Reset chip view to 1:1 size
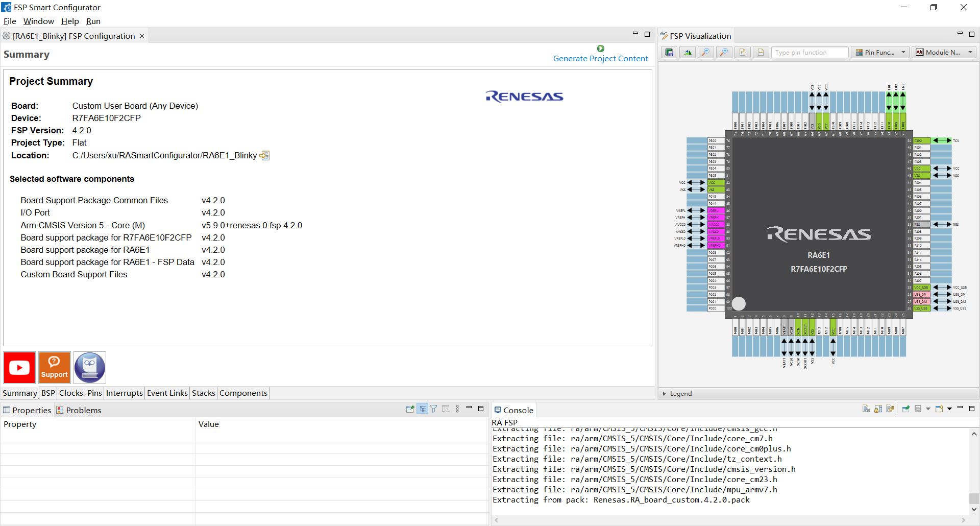This screenshot has width=980, height=526. (x=743, y=53)
